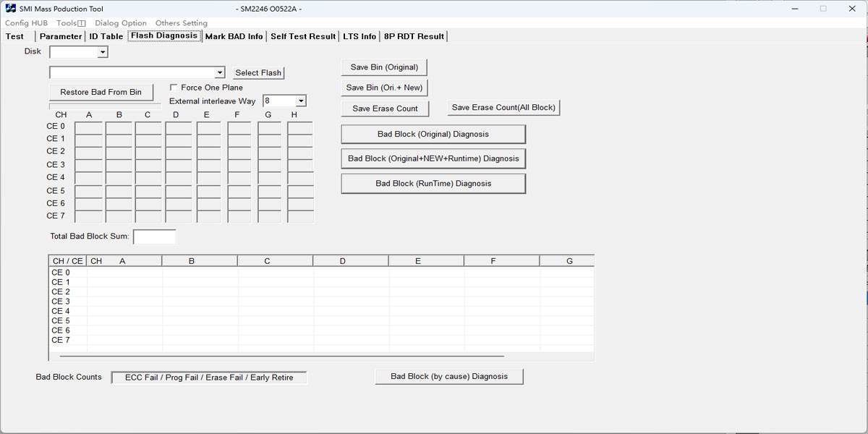The height and width of the screenshot is (434, 868).
Task: Switch to the Parameter tab
Action: pos(61,36)
